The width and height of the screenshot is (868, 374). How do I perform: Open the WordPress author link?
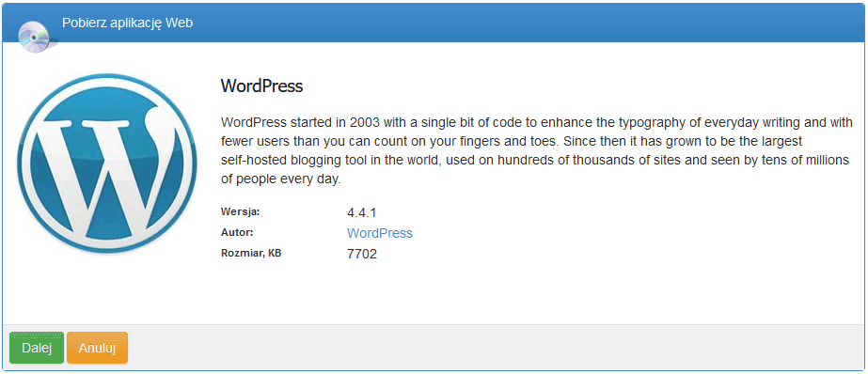pos(380,233)
